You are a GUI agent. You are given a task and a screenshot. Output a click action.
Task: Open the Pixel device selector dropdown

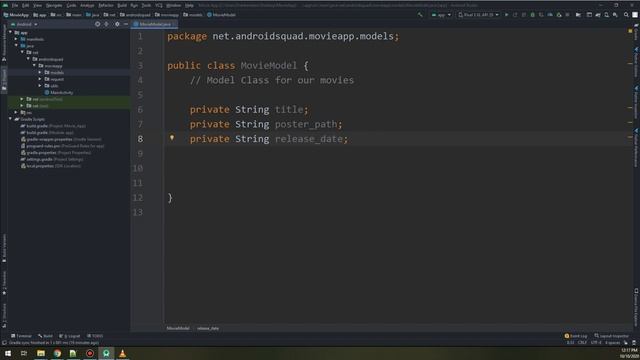[478, 15]
